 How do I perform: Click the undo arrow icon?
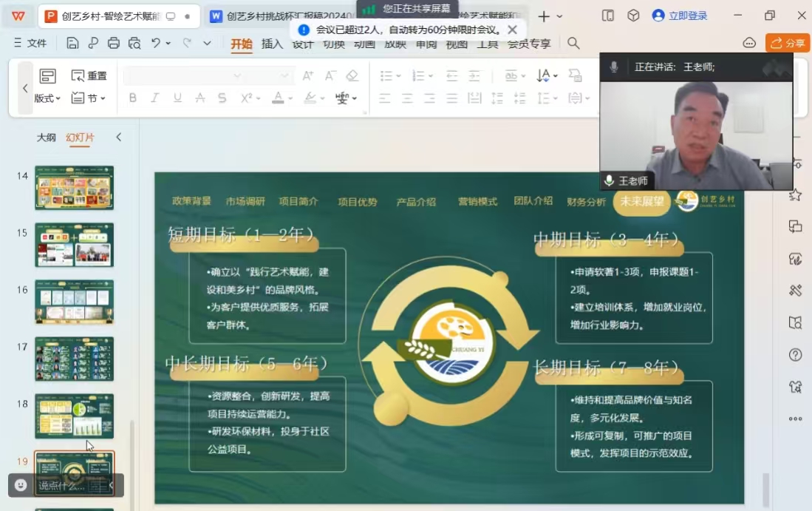coord(156,43)
